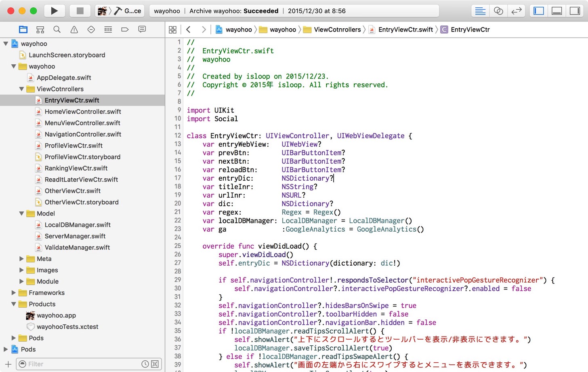Click the Stop button in toolbar
588x372 pixels.
click(80, 11)
